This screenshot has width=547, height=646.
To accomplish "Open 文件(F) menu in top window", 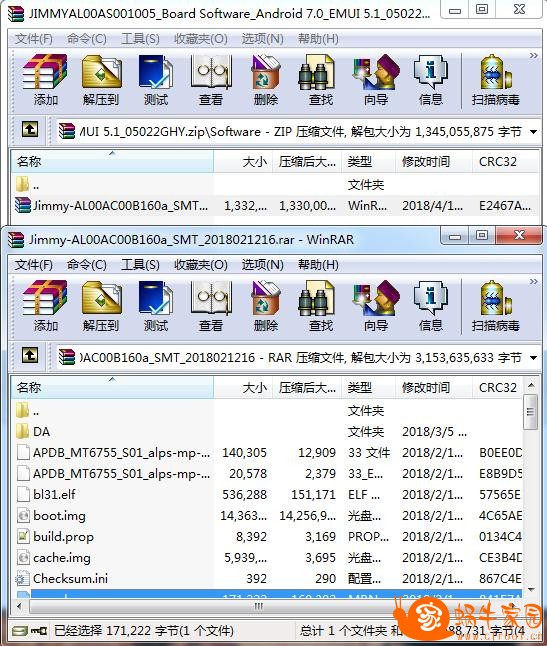I will pyautogui.click(x=34, y=39).
